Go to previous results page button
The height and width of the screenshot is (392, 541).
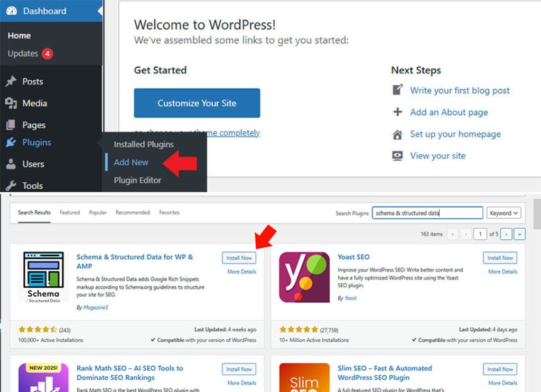[466, 234]
